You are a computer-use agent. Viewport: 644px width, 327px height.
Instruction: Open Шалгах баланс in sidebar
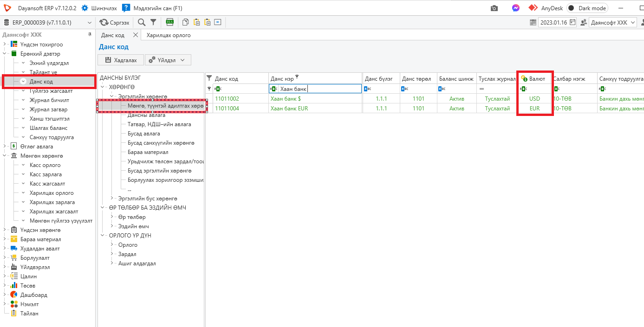pos(48,128)
